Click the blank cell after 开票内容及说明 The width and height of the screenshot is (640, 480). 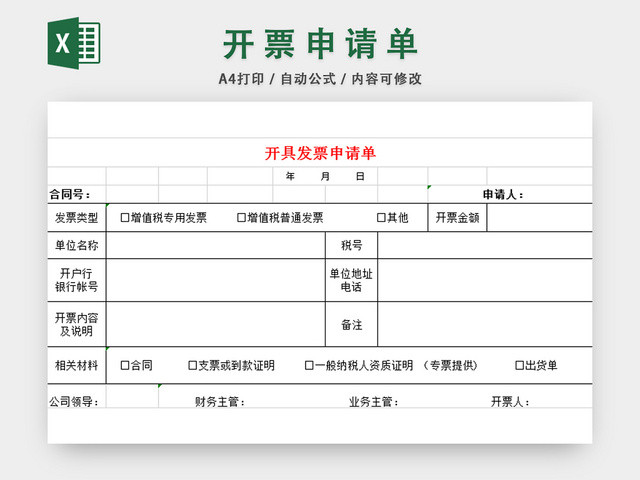[216, 324]
